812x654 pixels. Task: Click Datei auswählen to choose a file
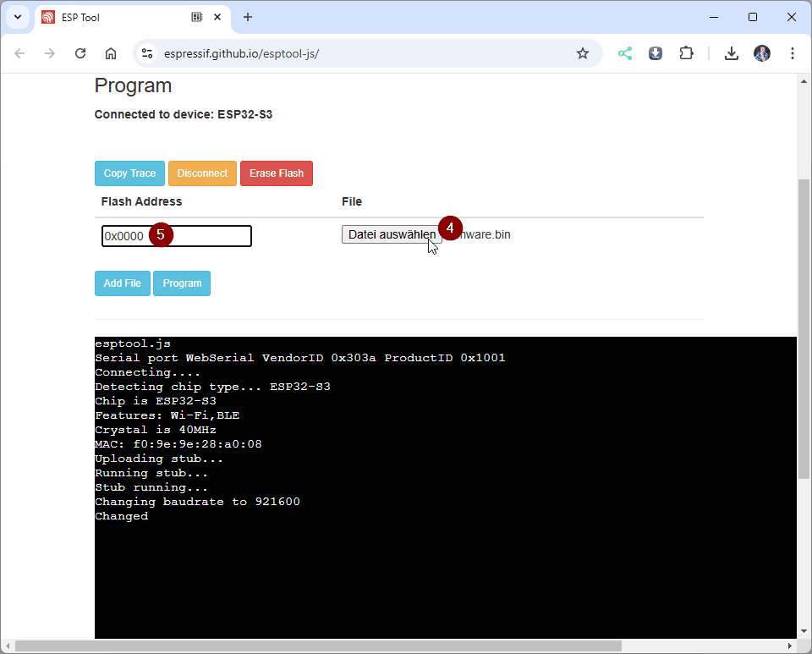pyautogui.click(x=391, y=234)
